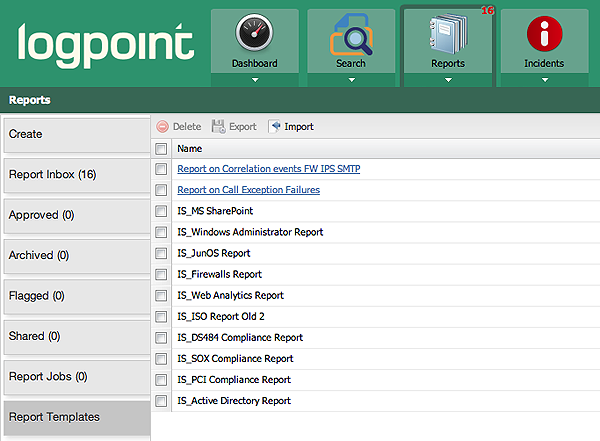The image size is (600, 441).
Task: Open the Reports documents icon
Action: (x=447, y=35)
